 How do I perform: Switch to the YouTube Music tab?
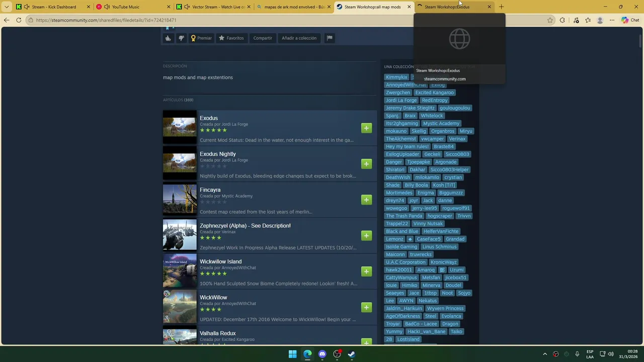tap(133, 7)
